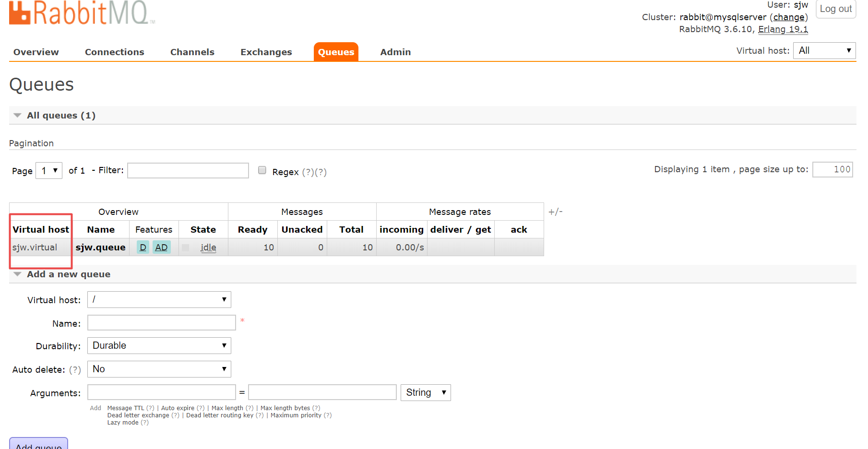
Task: Click the incoming rate 0.00/s value
Action: tap(410, 248)
